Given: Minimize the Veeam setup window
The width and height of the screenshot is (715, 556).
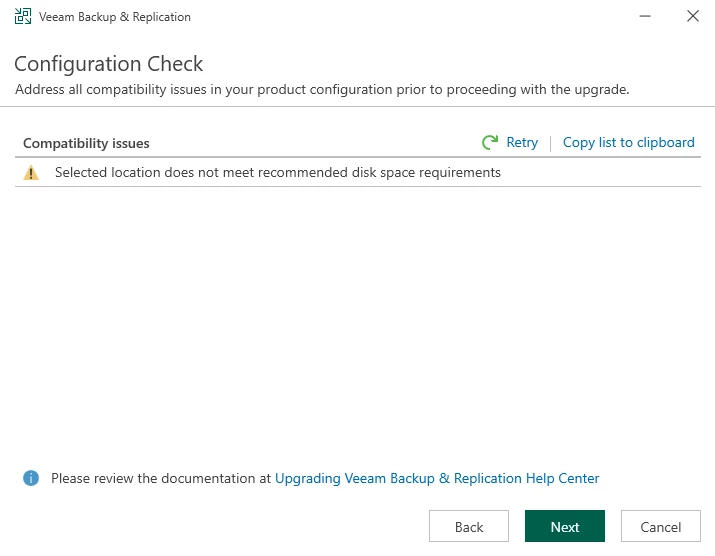Looking at the screenshot, I should pos(645,16).
